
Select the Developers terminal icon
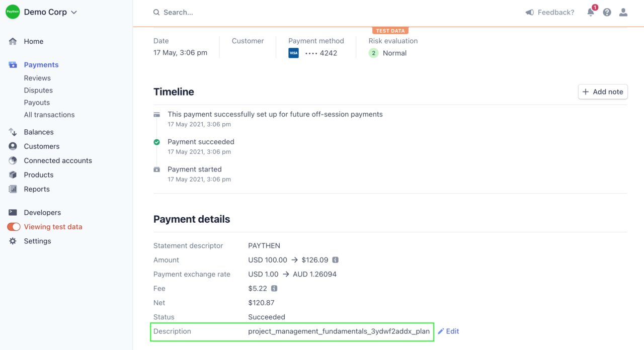pyautogui.click(x=13, y=212)
